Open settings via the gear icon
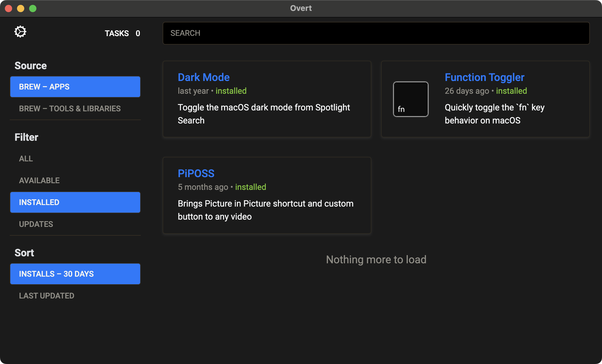The height and width of the screenshot is (364, 602). (20, 32)
